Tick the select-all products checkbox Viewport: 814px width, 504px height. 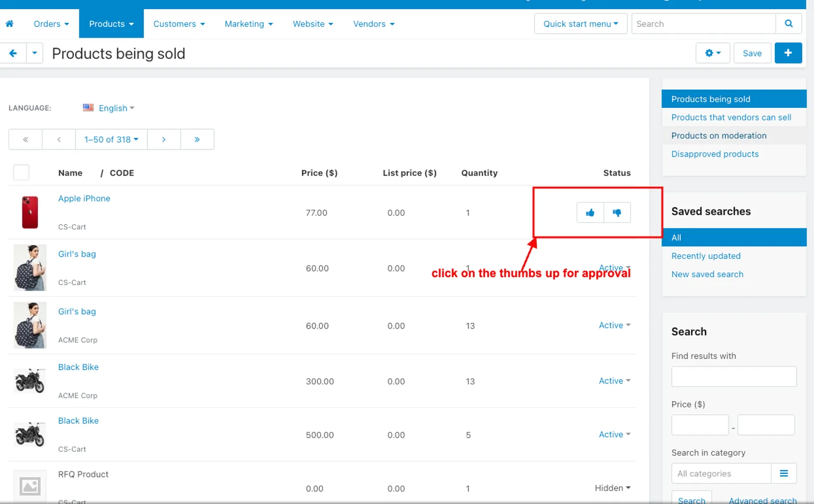21,172
